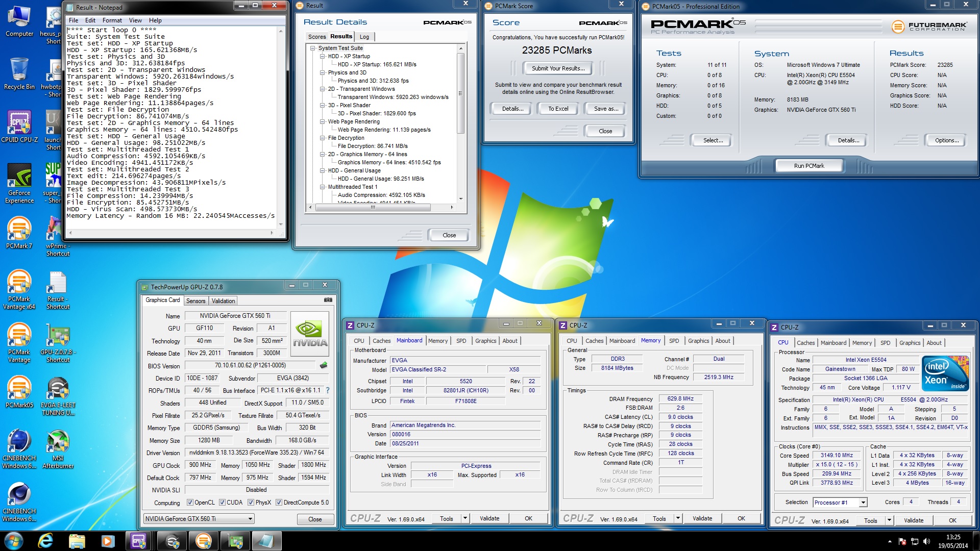Toggle the CUDA checkbox in GPU-Z
This screenshot has width=980, height=551.
(222, 503)
